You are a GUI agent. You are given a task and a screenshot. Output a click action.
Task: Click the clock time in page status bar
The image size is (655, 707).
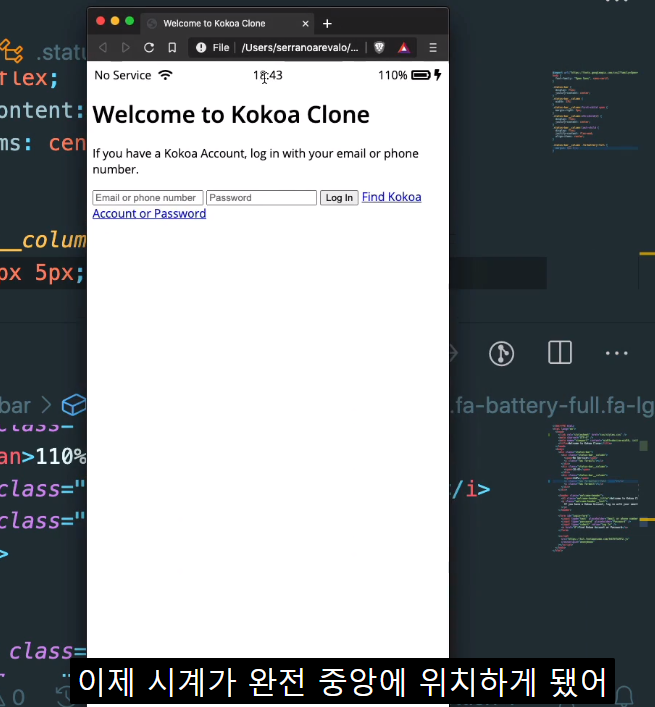pyautogui.click(x=268, y=75)
